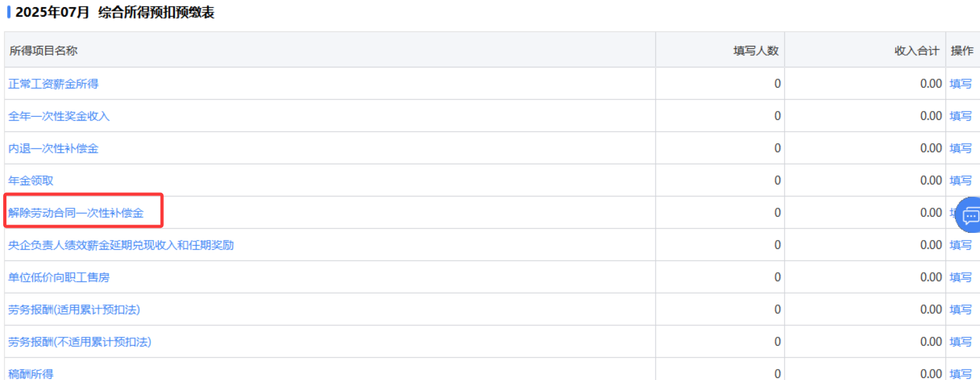Viewport: 980px width, 380px height.
Task: Select 单位低价向职工售房 link
Action: 59,277
